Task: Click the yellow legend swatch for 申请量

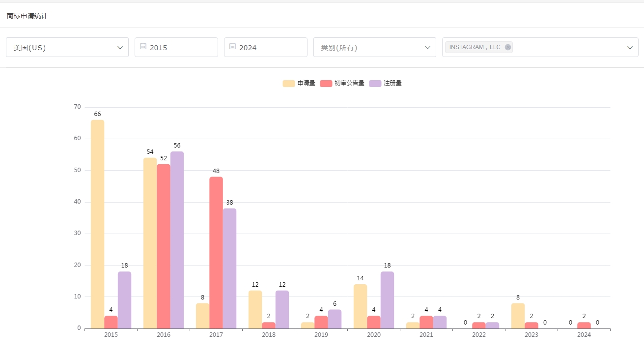Action: (289, 84)
